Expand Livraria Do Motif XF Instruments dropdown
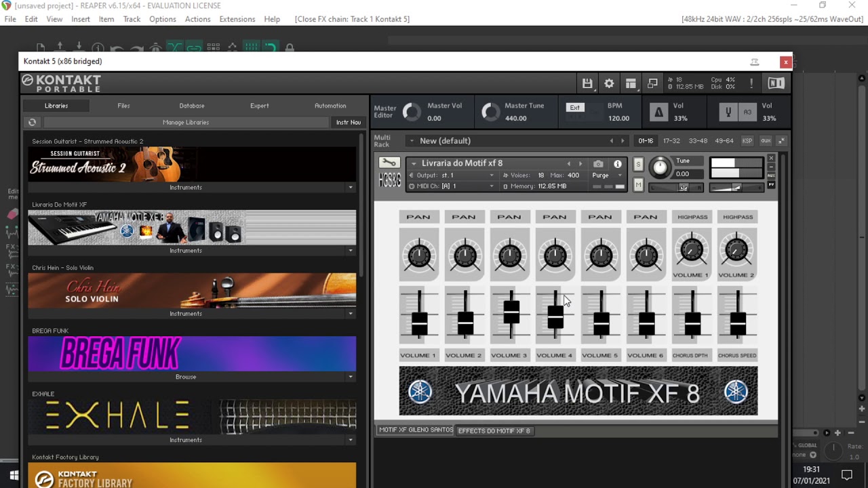 [351, 251]
